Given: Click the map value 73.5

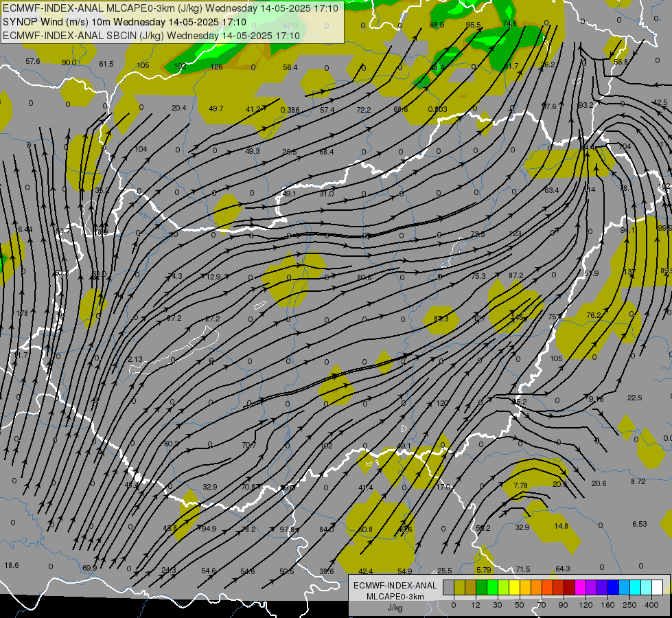Looking at the screenshot, I should (x=478, y=234).
